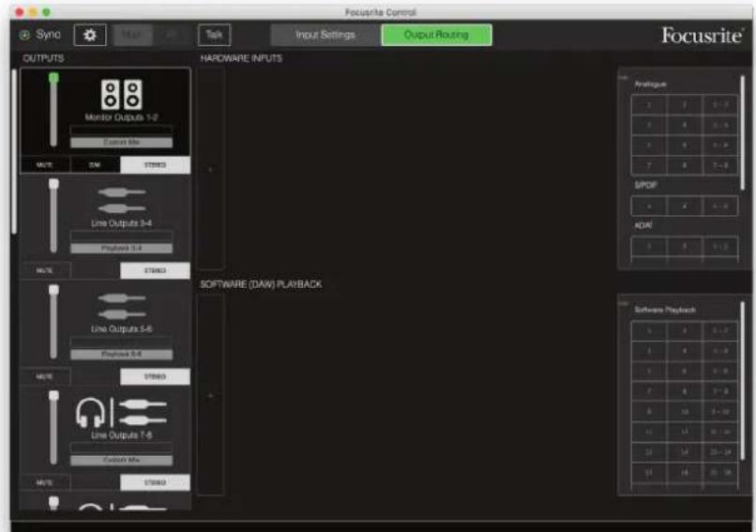756x532 pixels.
Task: Select ADAT stereo pair 1-2 cell
Action: (720, 247)
